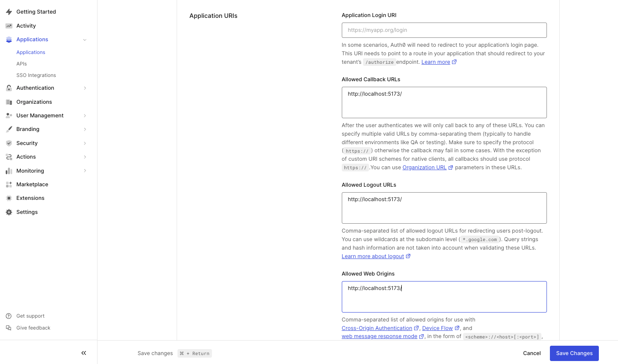Click the Extensions icon
This screenshot has width=618, height=364.
[x=8, y=198]
